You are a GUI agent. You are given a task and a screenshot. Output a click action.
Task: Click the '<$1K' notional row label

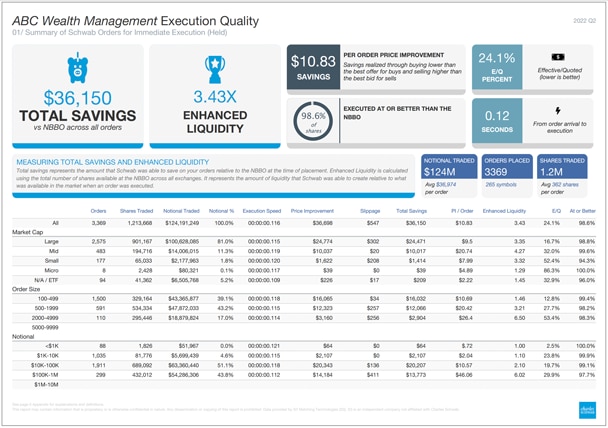pyautogui.click(x=52, y=346)
